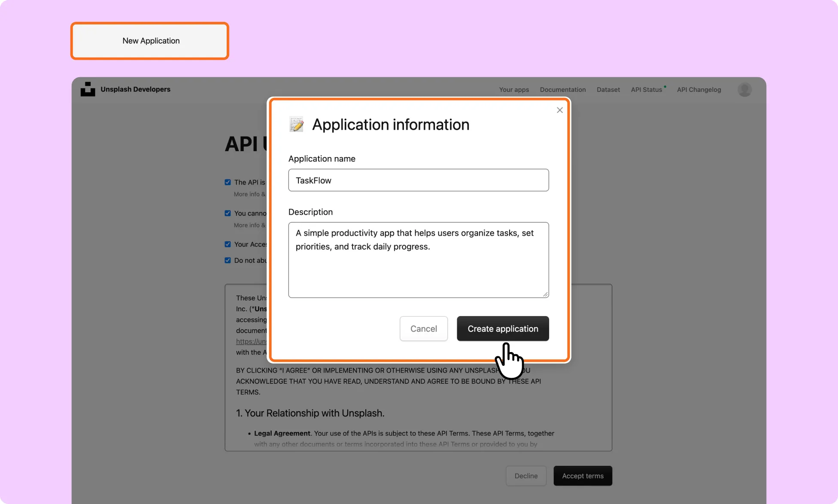Close the Application information dialog
Viewport: 838px width, 504px height.
(560, 110)
